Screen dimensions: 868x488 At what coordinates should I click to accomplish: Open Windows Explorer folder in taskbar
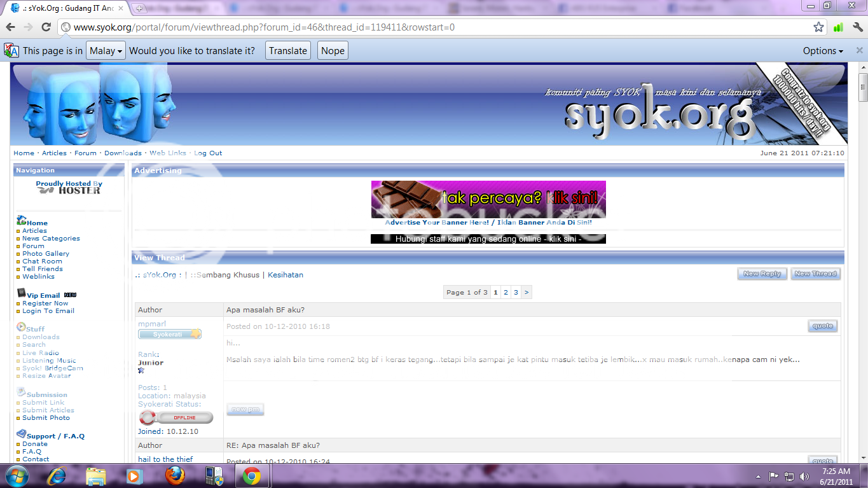point(96,476)
